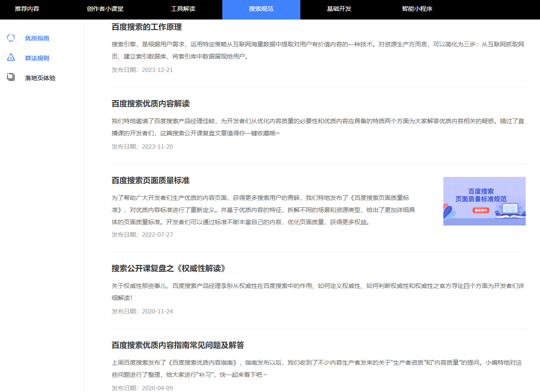540x392 pixels.
Task: Open article 搜索公开课复盘之《权威性解读》
Action: [x=169, y=268]
